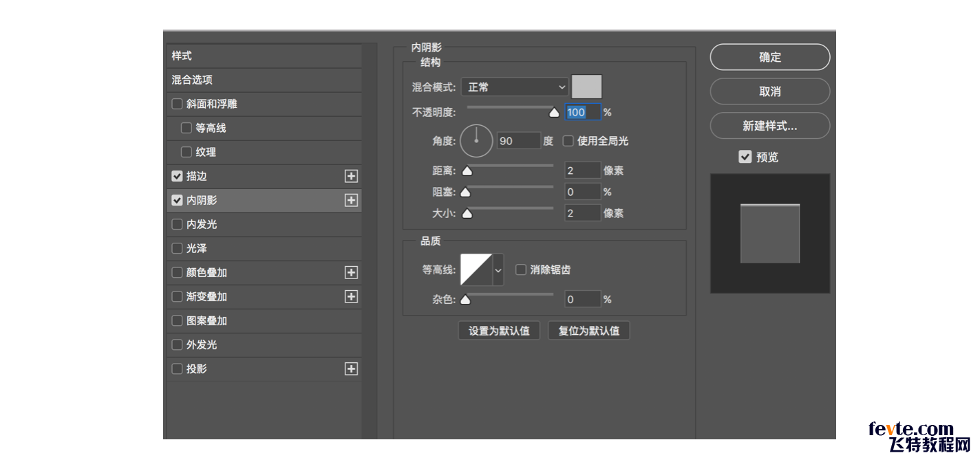Add another 颜色叠加 effect with plus icon
980x462 pixels.
pyautogui.click(x=351, y=272)
